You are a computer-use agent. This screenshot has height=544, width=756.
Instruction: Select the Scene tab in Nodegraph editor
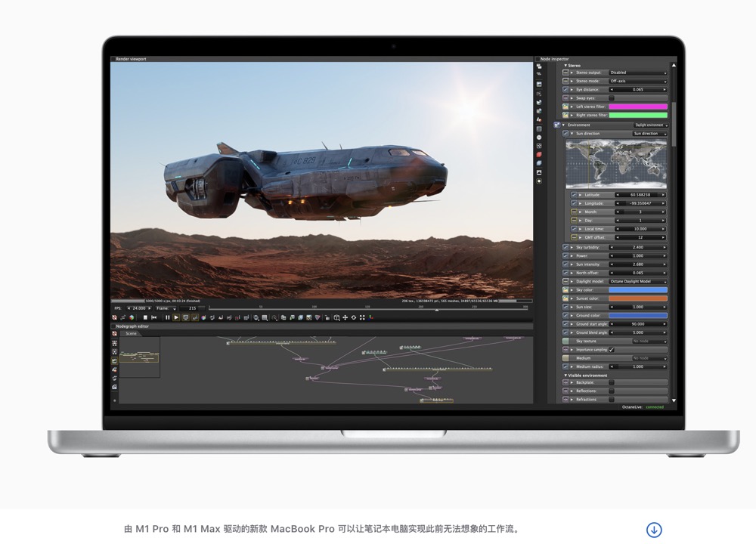[131, 333]
